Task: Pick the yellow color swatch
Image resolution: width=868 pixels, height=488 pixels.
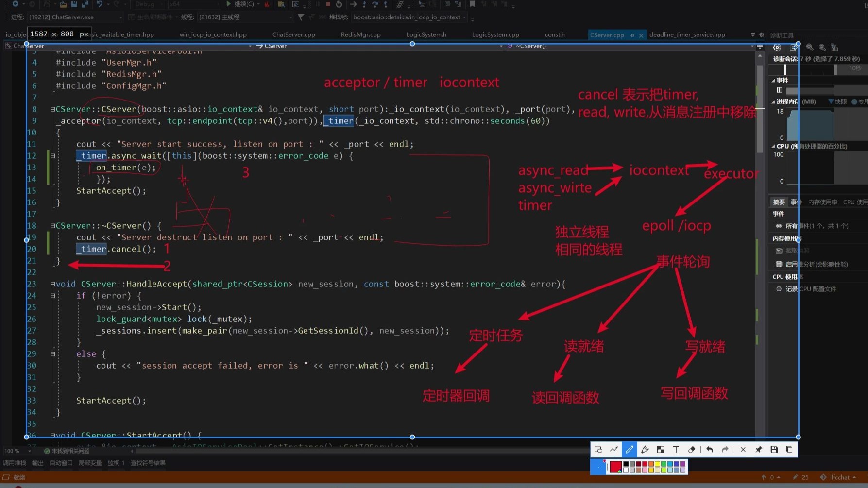Action: pyautogui.click(x=658, y=464)
